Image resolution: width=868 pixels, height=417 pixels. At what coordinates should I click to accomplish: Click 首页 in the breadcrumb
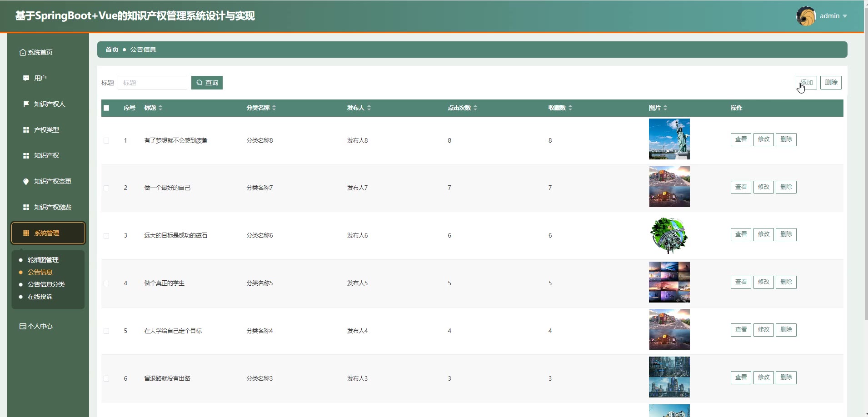click(x=112, y=50)
